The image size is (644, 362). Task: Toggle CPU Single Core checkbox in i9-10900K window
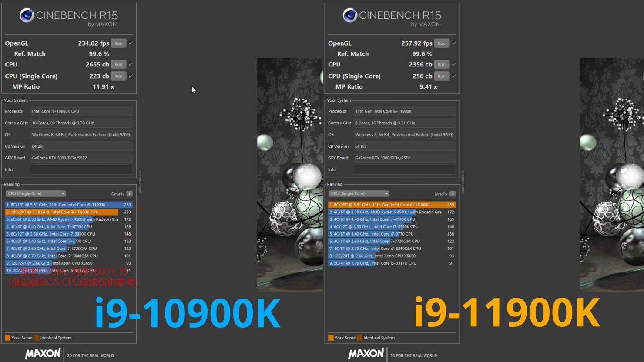[x=131, y=76]
